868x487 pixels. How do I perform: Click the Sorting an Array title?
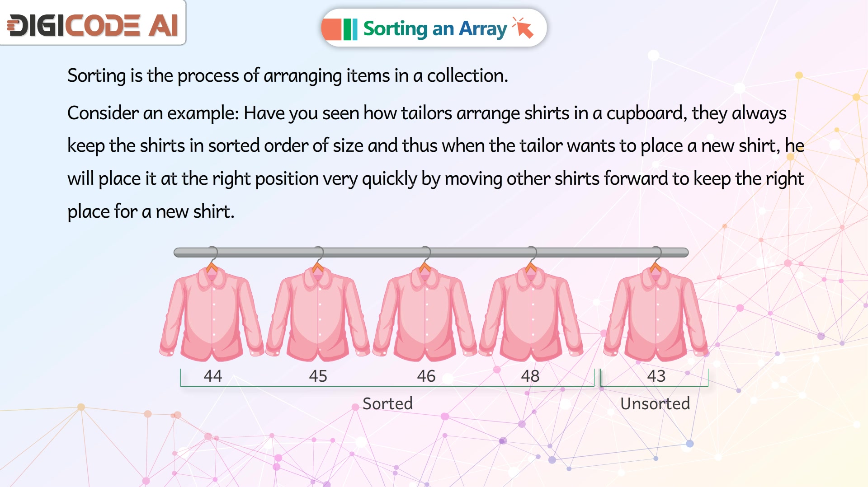pyautogui.click(x=435, y=29)
